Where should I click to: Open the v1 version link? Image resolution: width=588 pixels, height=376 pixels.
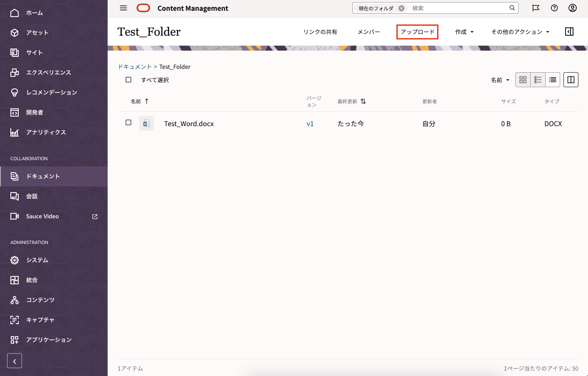pyautogui.click(x=310, y=124)
